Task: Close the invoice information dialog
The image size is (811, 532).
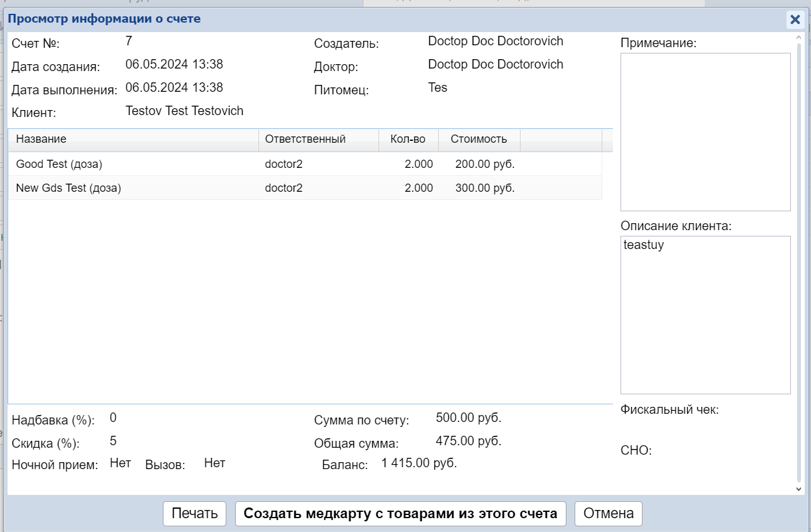Action: [x=795, y=19]
